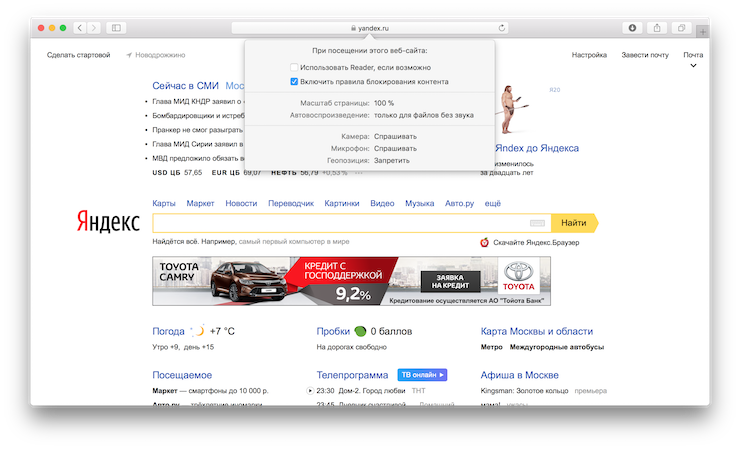The height and width of the screenshot is (449, 740).
Task: Click the Найти search button
Action: [x=574, y=223]
